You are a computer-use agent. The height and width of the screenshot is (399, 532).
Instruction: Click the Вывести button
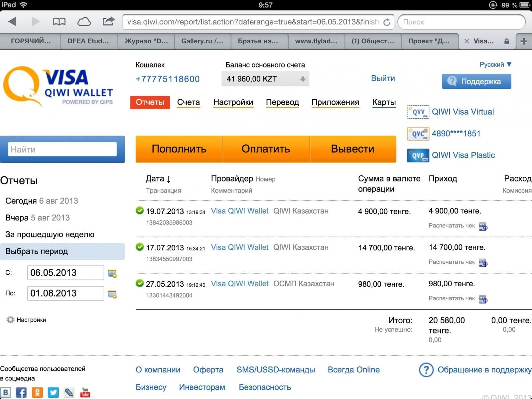pos(353,149)
